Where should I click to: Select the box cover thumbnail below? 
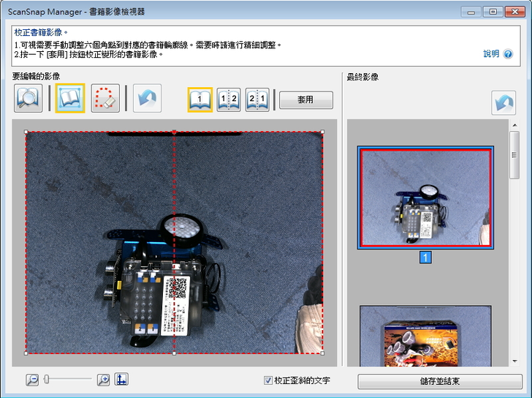(x=425, y=337)
